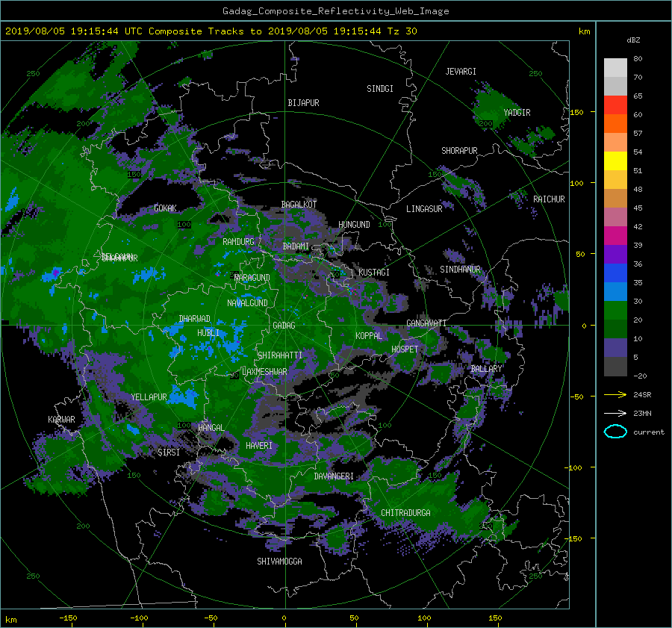Select the GADAG label at radar center
This screenshot has height=628, width=672.
click(x=284, y=326)
